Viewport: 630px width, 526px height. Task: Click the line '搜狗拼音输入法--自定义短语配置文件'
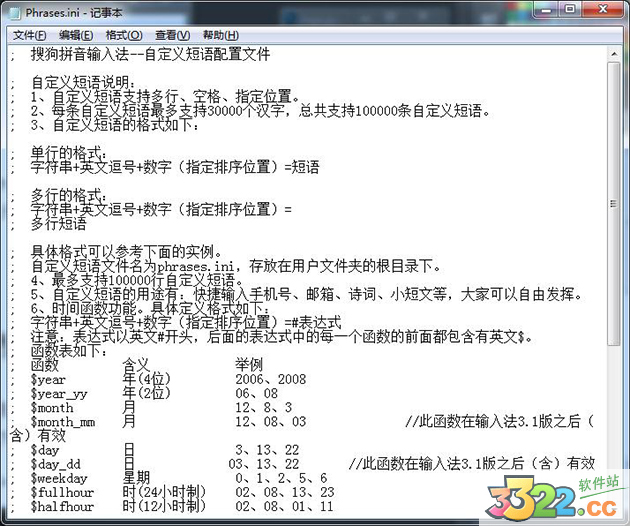(x=150, y=54)
